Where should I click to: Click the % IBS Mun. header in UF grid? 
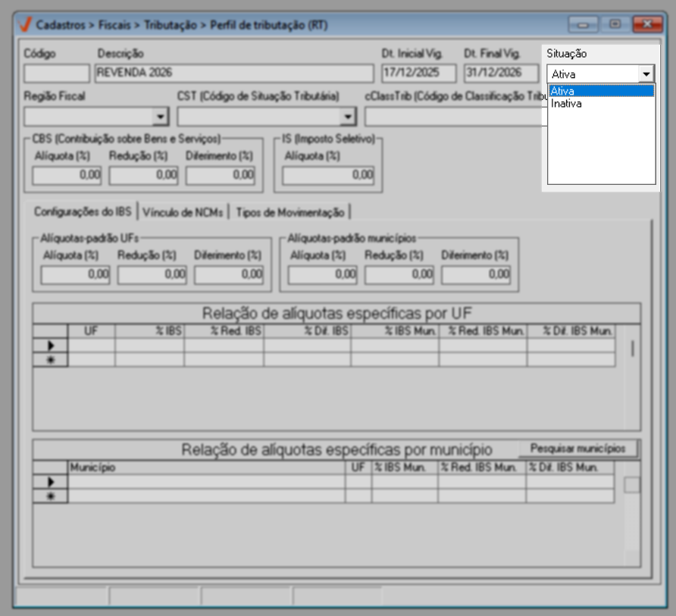[x=395, y=331]
